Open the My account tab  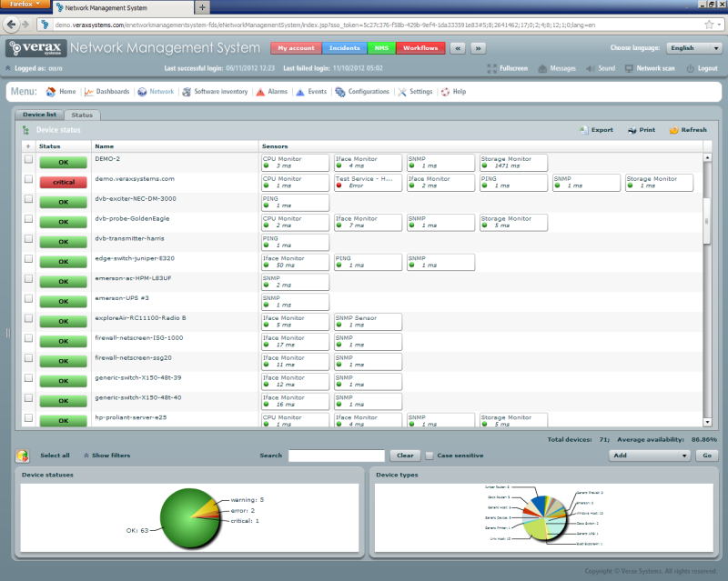pos(296,48)
